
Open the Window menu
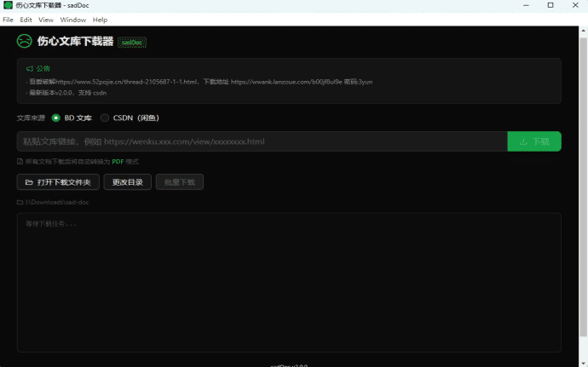pos(73,20)
